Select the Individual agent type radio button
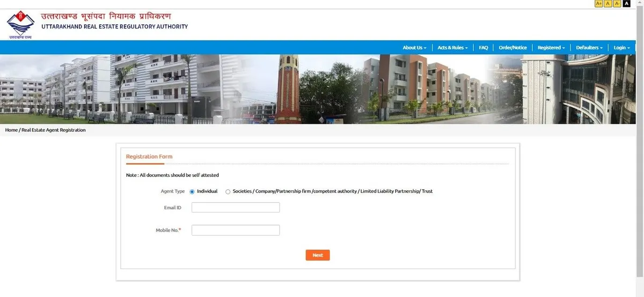This screenshot has height=297, width=644. (192, 191)
